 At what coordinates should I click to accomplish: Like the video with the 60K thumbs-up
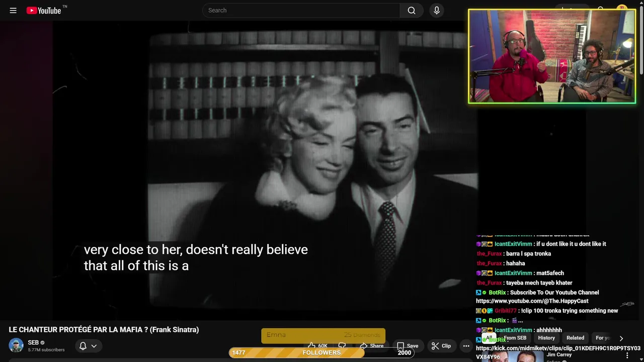pyautogui.click(x=317, y=346)
